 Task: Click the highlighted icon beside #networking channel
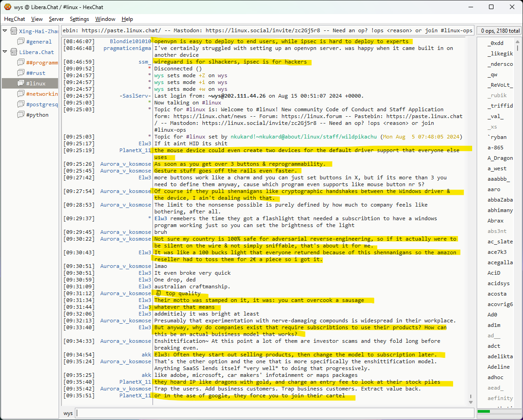click(x=21, y=94)
